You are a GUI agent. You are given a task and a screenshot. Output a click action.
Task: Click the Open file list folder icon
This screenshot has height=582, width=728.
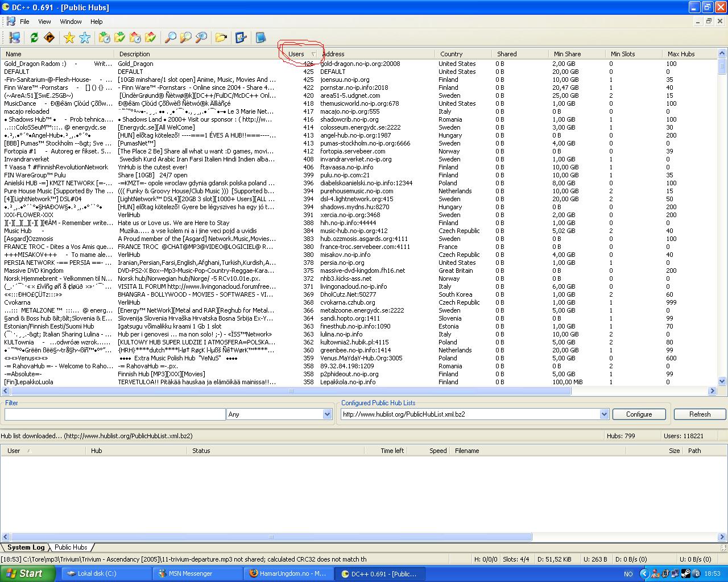pyautogui.click(x=221, y=38)
